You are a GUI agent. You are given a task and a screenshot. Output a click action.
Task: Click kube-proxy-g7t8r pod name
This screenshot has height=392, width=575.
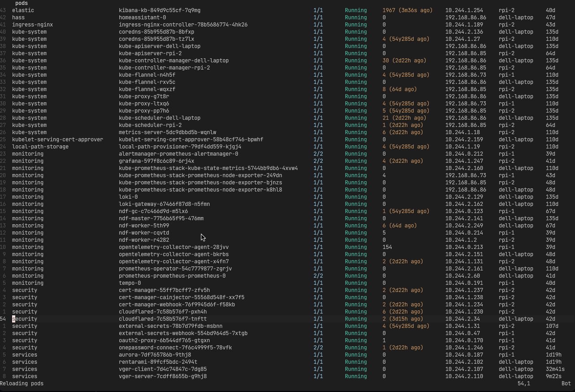click(x=144, y=96)
